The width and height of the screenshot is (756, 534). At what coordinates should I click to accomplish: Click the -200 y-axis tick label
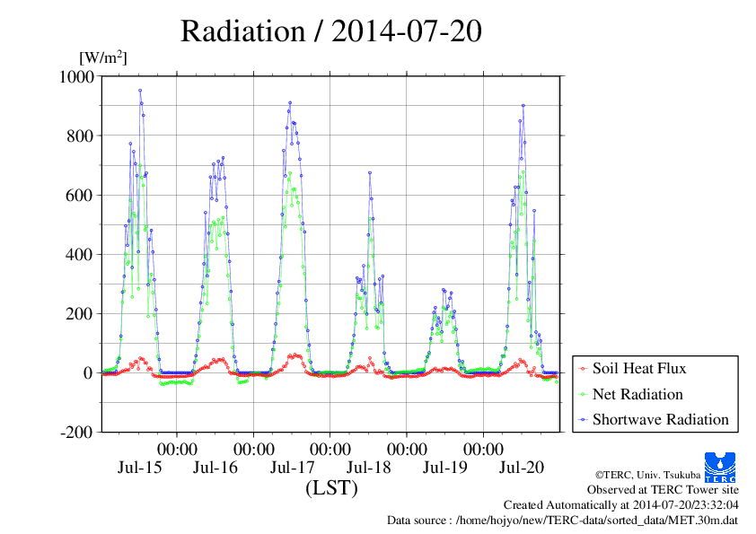point(76,432)
